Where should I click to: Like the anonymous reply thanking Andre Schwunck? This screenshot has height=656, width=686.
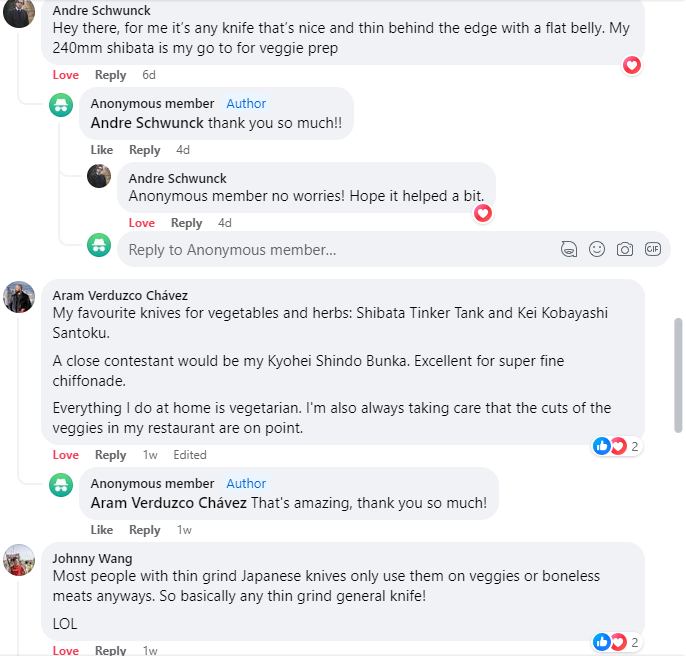point(102,150)
